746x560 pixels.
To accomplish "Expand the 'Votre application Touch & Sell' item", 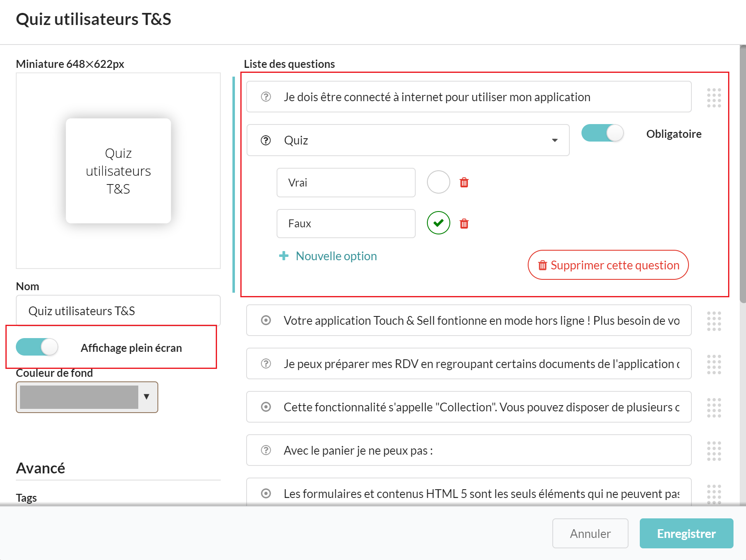I will click(x=469, y=320).
